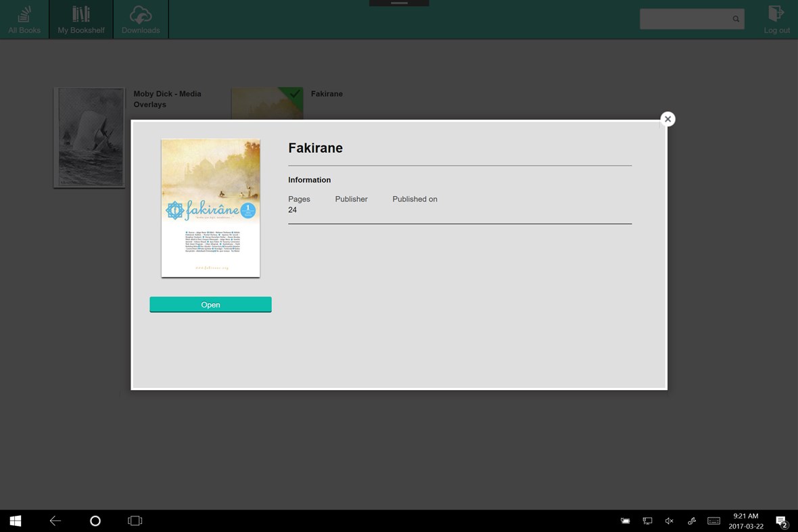Click the Moby Dick cover image
The image size is (798, 532).
click(89, 137)
